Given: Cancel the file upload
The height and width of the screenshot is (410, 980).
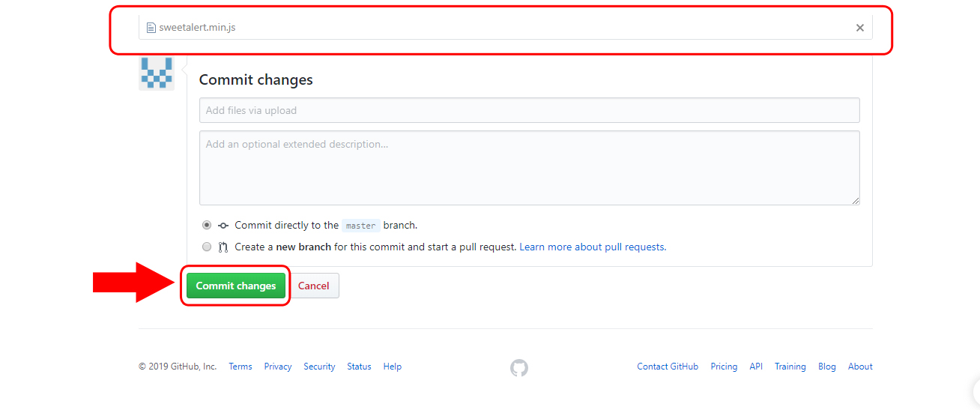Looking at the screenshot, I should (x=314, y=286).
